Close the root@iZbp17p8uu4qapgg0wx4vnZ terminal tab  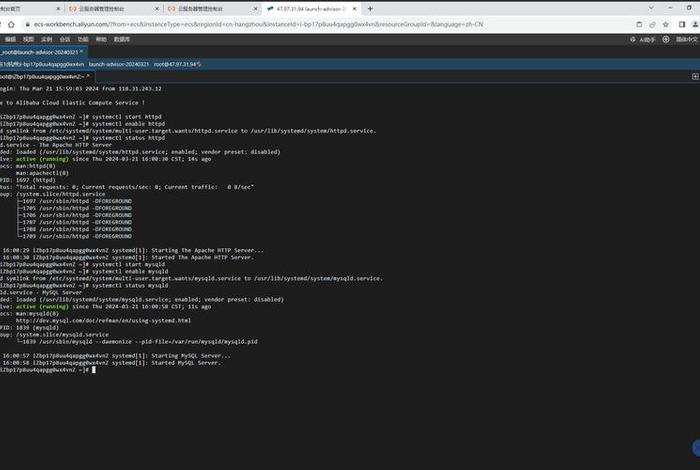88,76
